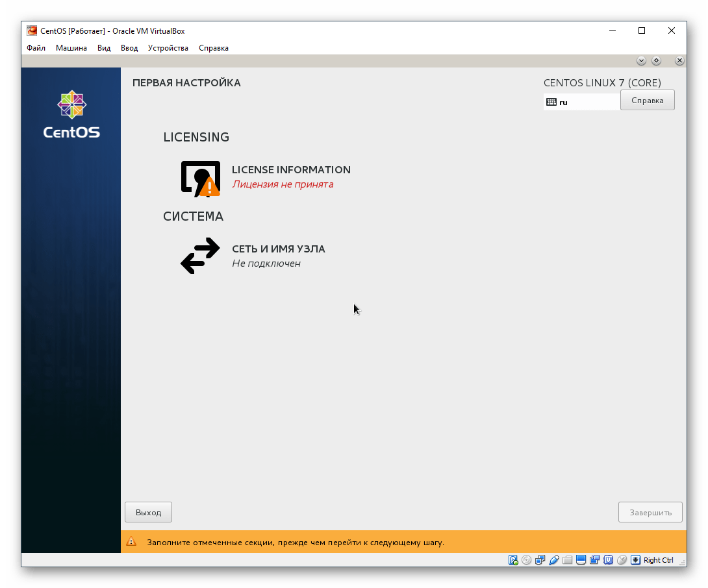Open the Устройства menu
Screen dimensions: 708x588
pos(168,47)
